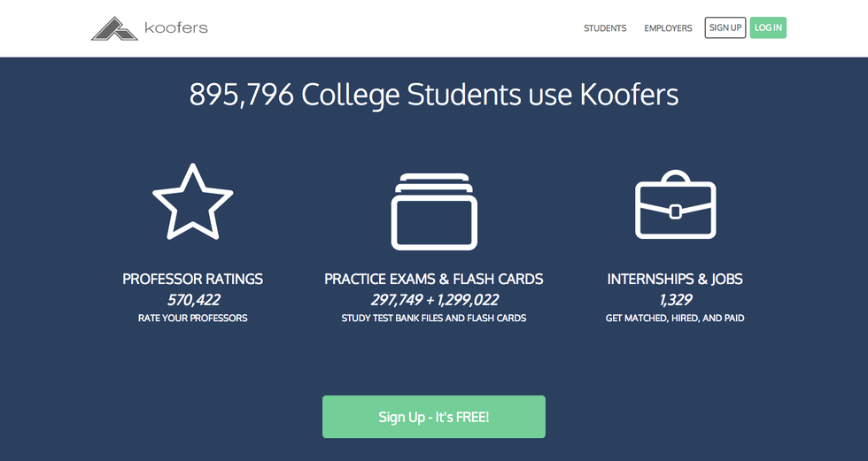Click Get Matched, Hired, and Paid text
Image resolution: width=868 pixels, height=461 pixels.
point(675,318)
